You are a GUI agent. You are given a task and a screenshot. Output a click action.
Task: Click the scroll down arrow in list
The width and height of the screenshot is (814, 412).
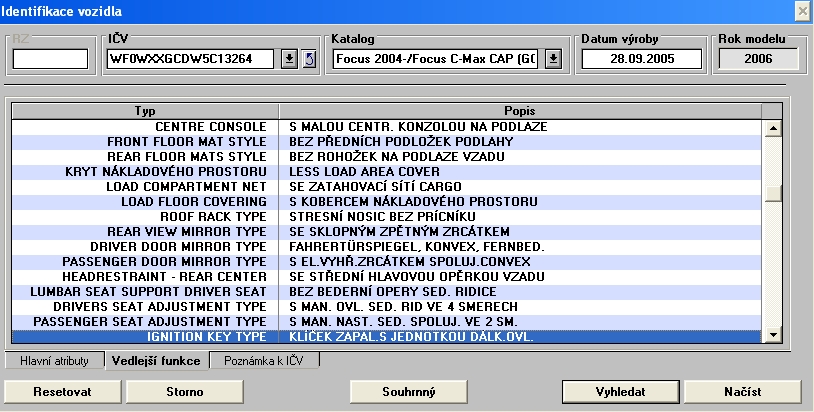[x=771, y=336]
